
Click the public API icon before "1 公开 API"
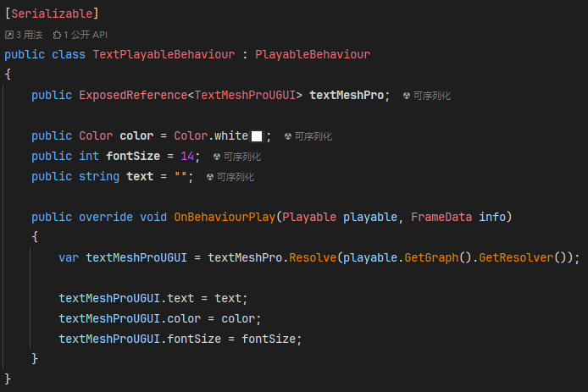tap(58, 35)
